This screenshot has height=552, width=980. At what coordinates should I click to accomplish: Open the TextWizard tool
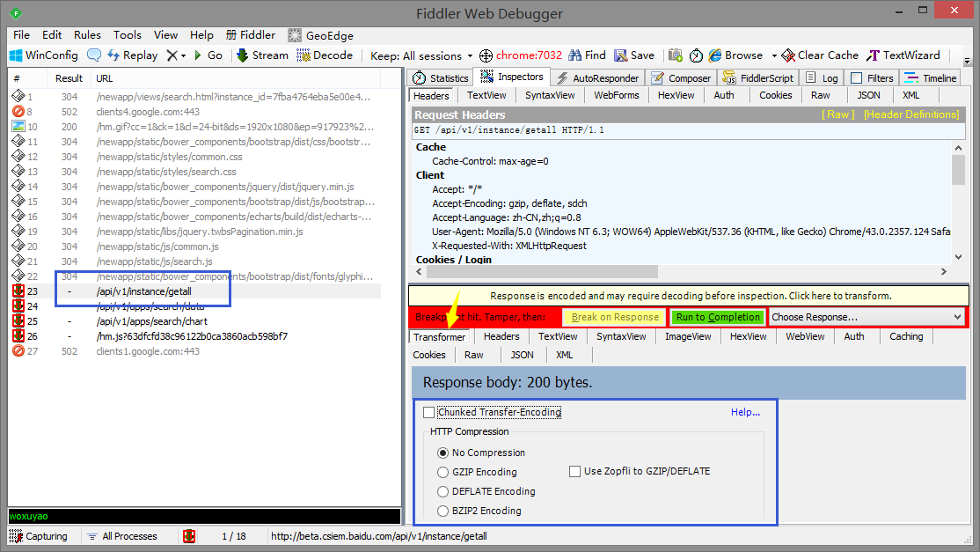(x=903, y=55)
